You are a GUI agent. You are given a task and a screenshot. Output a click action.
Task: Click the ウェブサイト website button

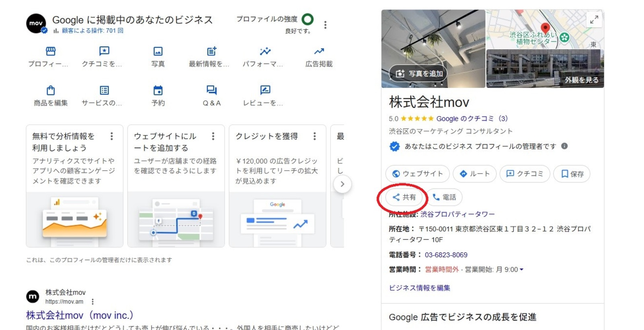417,174
